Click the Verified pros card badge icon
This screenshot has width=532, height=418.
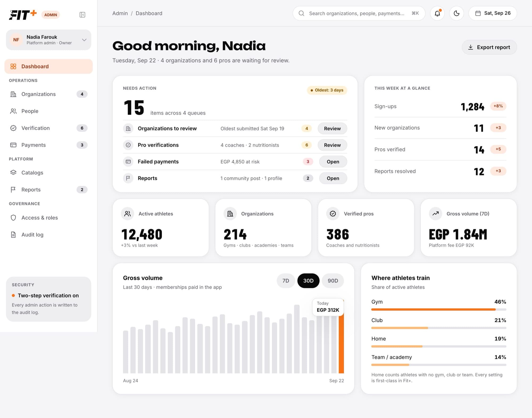tap(333, 214)
